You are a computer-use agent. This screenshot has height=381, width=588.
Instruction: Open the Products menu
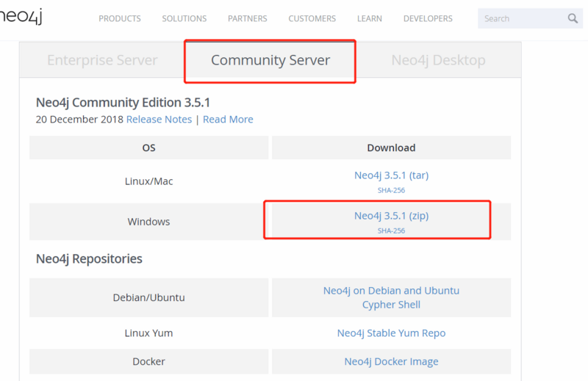[x=120, y=18]
